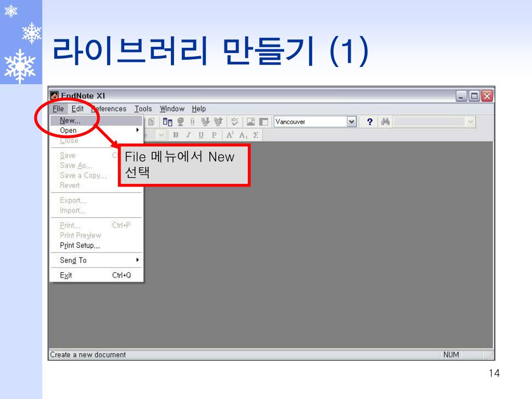Click Print Preview in the File menu
The width and height of the screenshot is (532, 399).
[96, 235]
